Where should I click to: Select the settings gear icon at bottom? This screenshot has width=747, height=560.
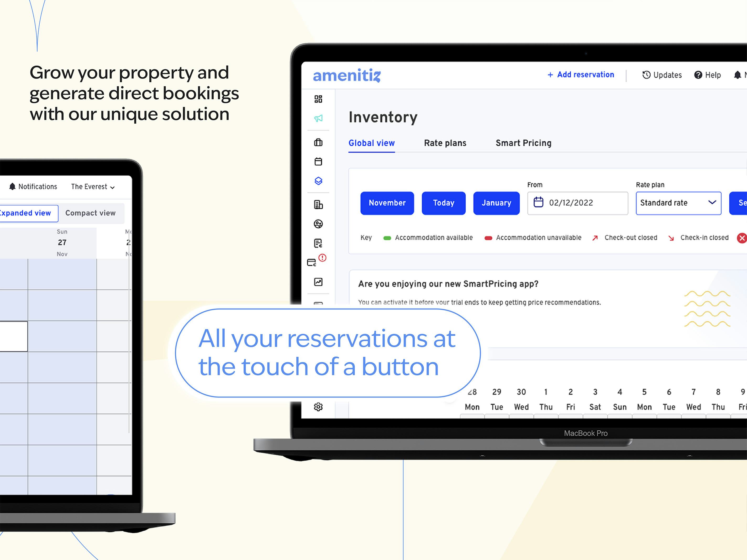click(x=318, y=406)
